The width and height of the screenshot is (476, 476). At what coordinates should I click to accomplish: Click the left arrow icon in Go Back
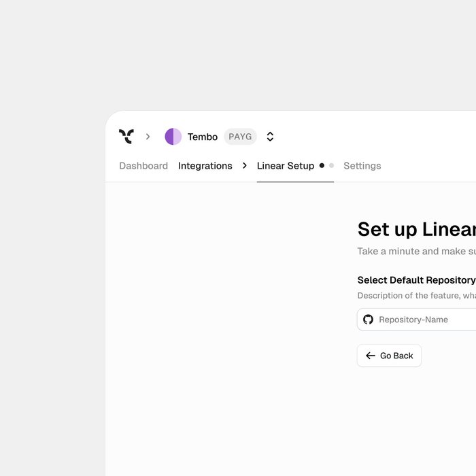pos(371,356)
